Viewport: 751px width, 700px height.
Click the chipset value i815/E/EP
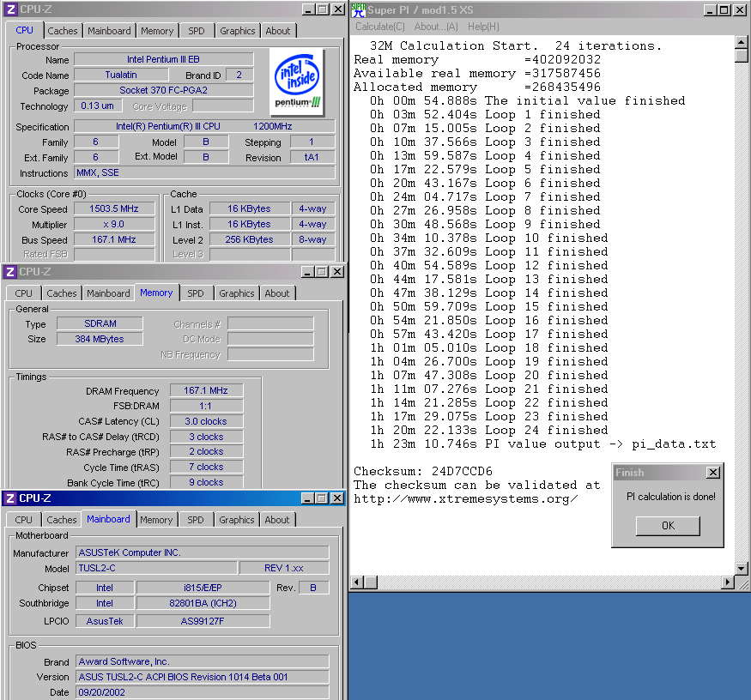click(x=203, y=588)
